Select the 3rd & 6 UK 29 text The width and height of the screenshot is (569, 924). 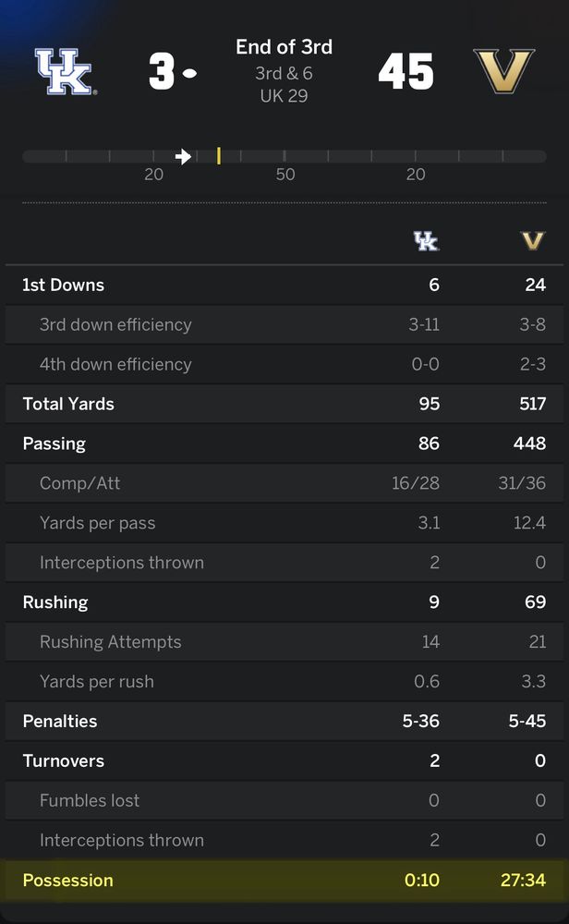click(x=284, y=83)
